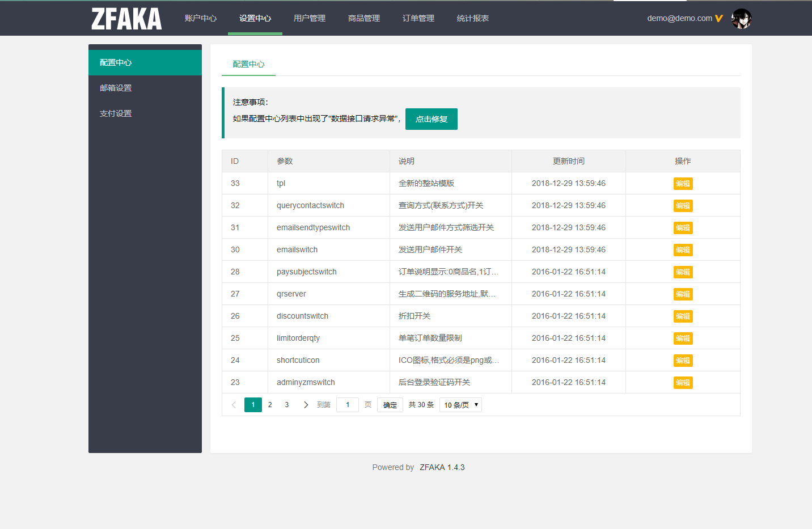Go to page 2 of the table
The image size is (812, 529).
pyautogui.click(x=270, y=405)
